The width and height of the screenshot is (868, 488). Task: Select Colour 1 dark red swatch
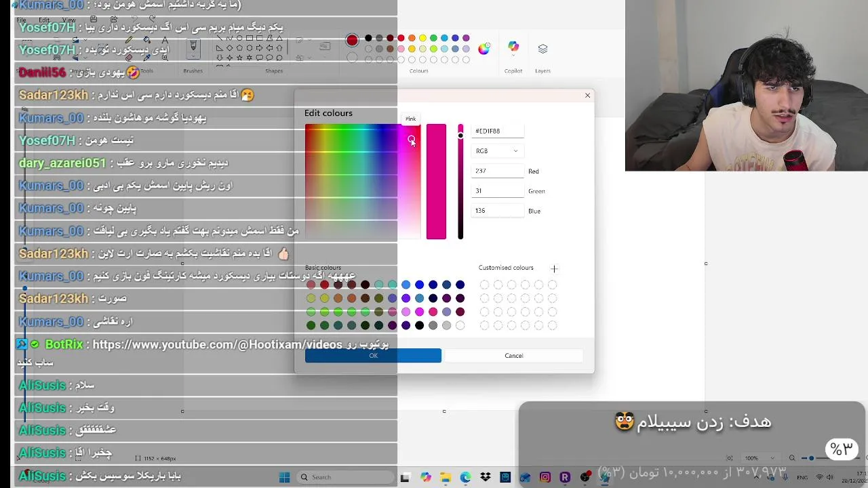[352, 41]
